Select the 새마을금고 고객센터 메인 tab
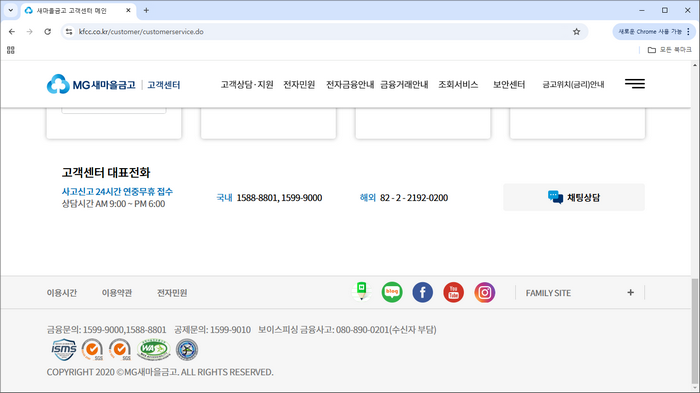Screen dimensions: 700x393 point(78,10)
